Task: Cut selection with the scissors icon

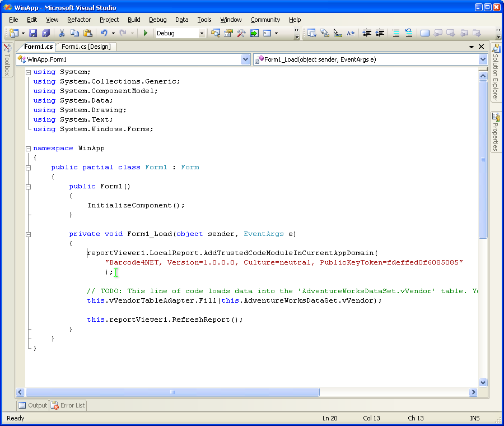Action: pyautogui.click(x=62, y=34)
